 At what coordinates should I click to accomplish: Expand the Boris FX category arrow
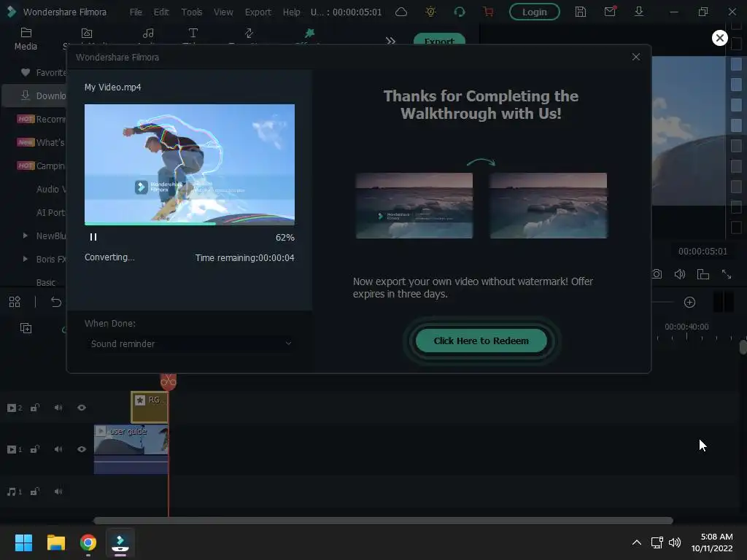point(26,259)
